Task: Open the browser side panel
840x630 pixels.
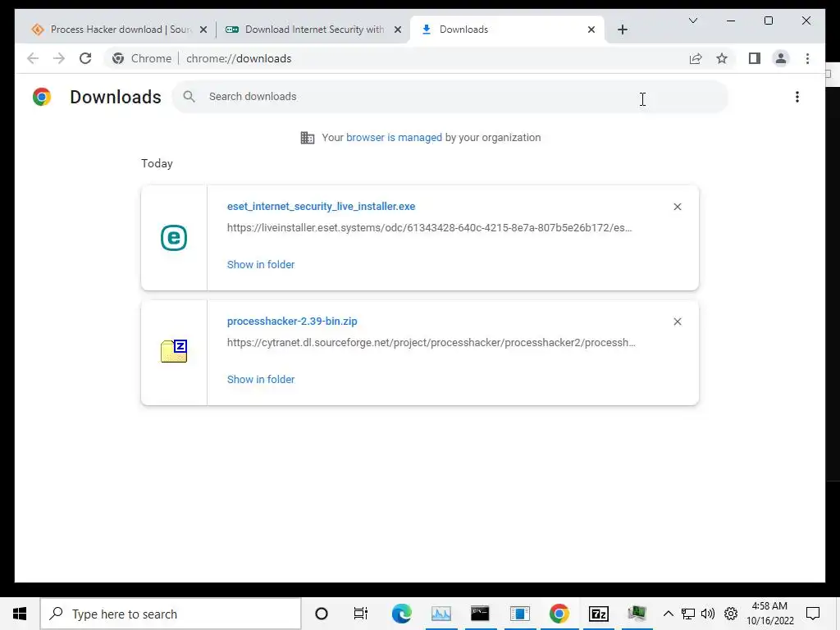Action: [755, 58]
